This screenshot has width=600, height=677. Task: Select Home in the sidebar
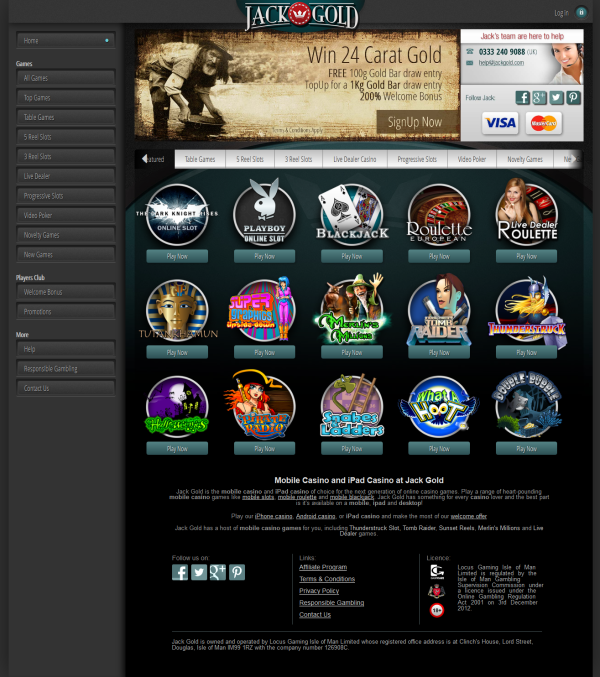coord(66,41)
